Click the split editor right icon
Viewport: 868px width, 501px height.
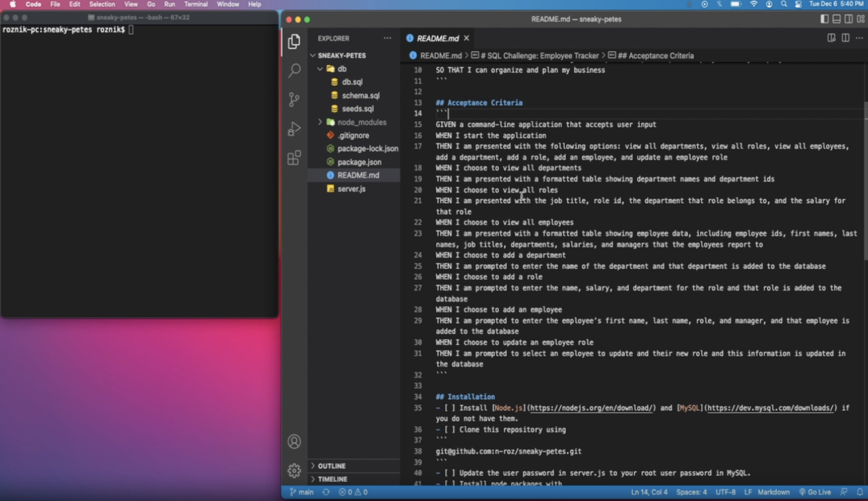[x=845, y=38]
